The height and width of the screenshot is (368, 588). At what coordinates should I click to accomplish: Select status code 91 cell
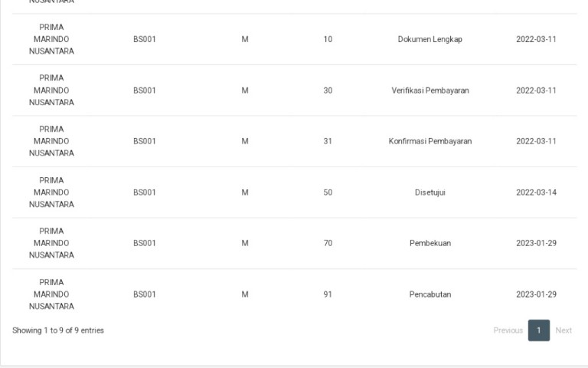coord(328,294)
